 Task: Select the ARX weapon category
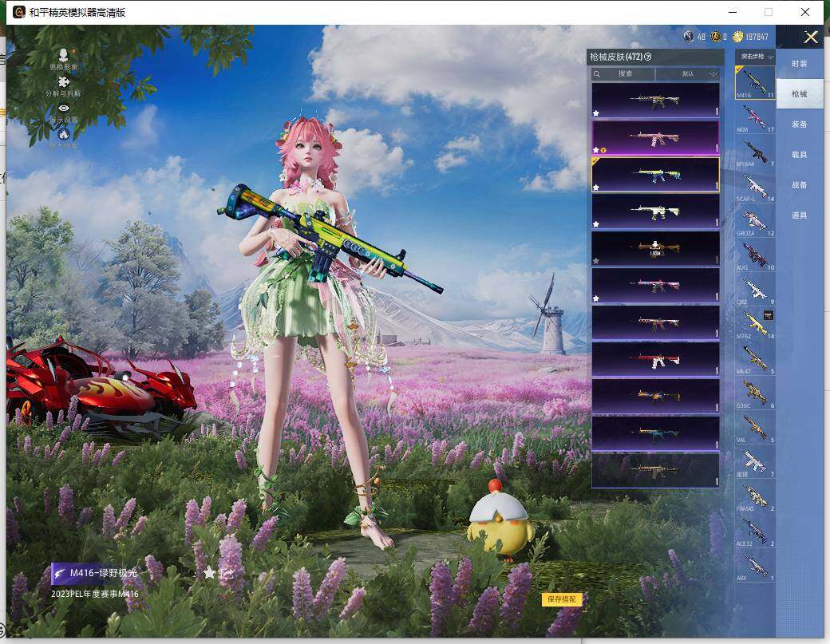pos(755,565)
